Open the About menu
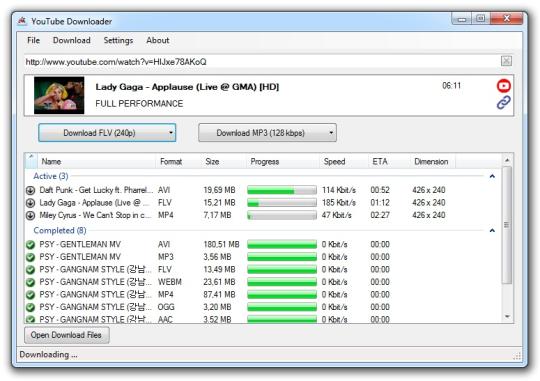The height and width of the screenshot is (381, 540). click(158, 40)
